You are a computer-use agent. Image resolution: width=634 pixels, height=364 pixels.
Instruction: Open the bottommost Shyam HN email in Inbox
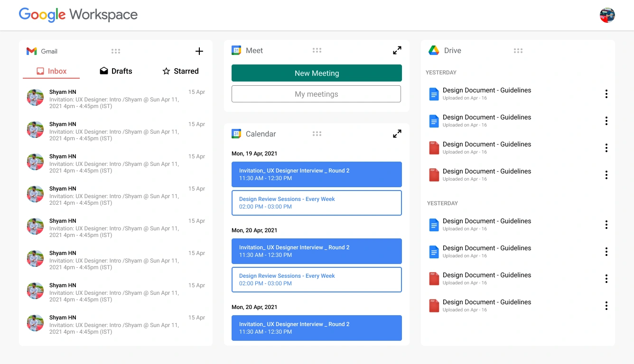click(116, 324)
